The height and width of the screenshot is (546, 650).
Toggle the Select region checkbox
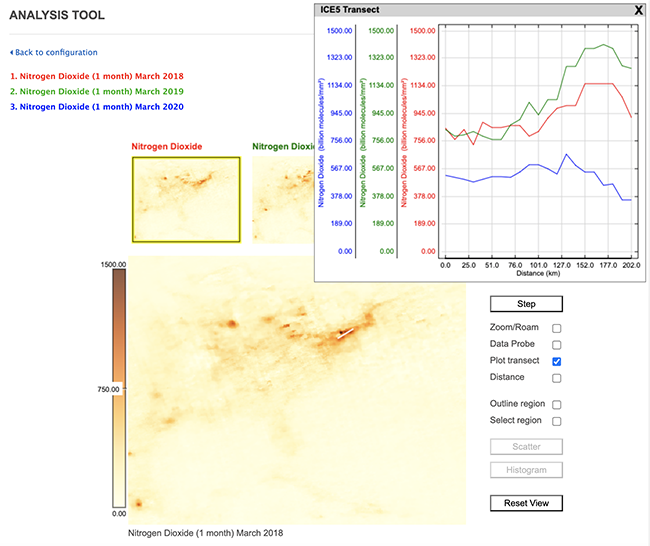pos(557,421)
